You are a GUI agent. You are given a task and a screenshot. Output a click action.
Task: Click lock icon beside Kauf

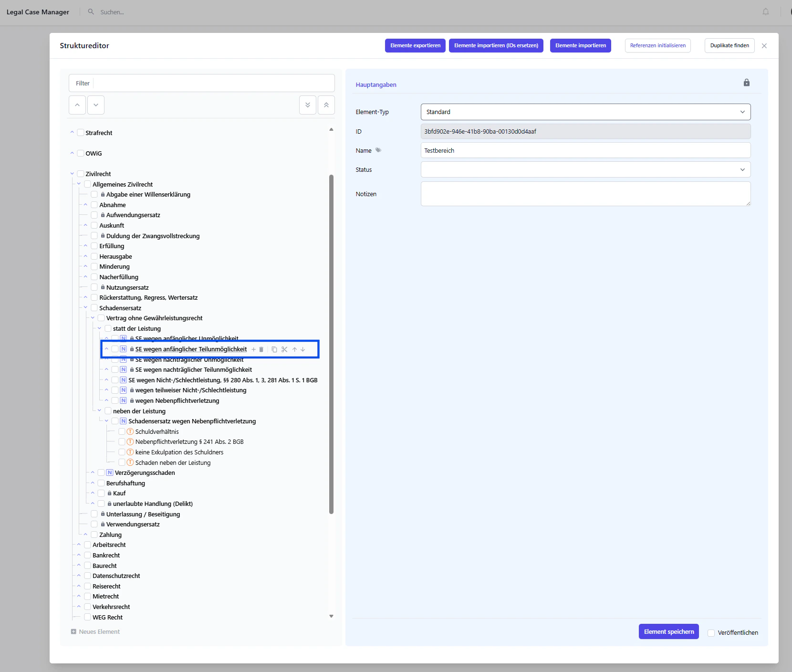tap(109, 493)
